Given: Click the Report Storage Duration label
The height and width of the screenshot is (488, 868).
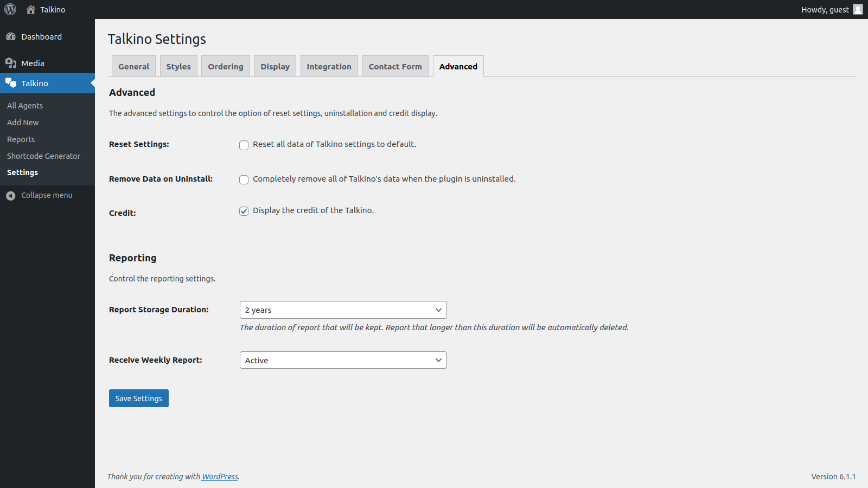Looking at the screenshot, I should point(159,310).
